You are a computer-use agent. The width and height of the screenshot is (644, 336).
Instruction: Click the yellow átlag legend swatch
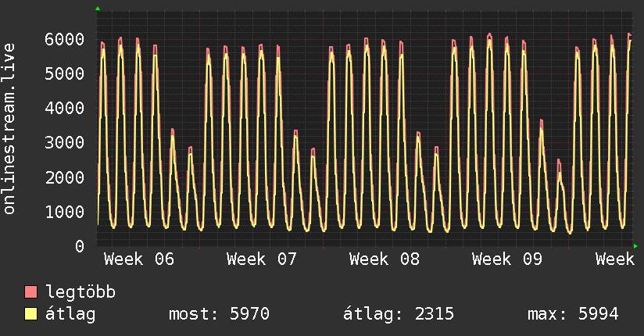tap(31, 314)
